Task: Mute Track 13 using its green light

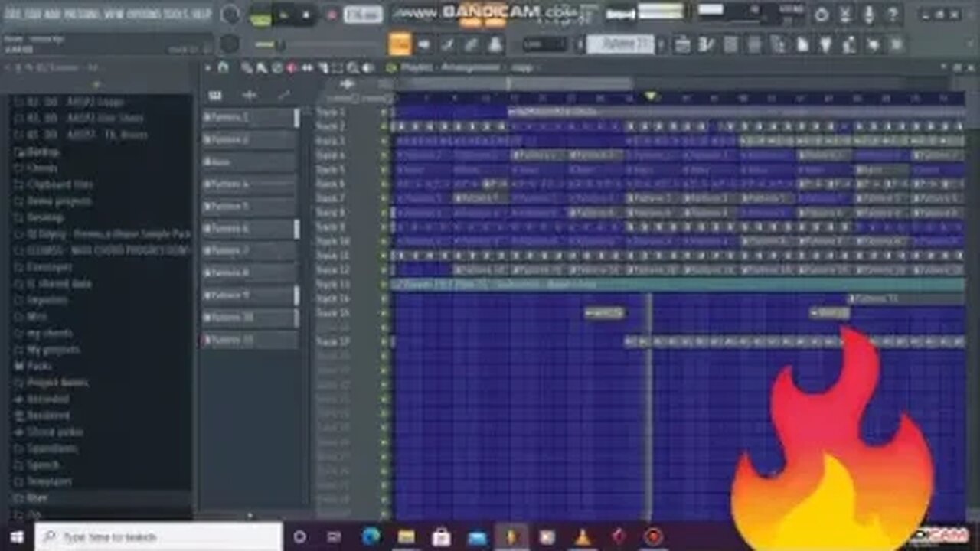Action: [385, 285]
